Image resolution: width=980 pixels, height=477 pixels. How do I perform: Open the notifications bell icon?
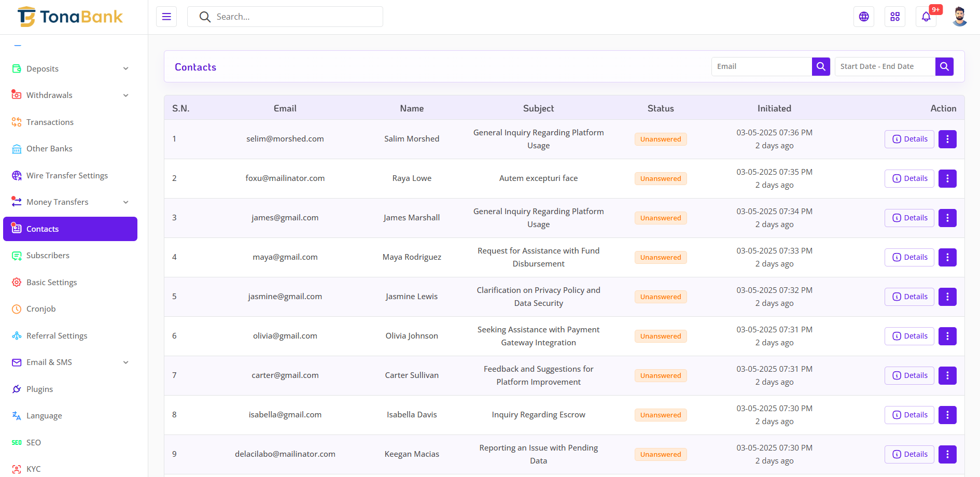[x=926, y=17]
